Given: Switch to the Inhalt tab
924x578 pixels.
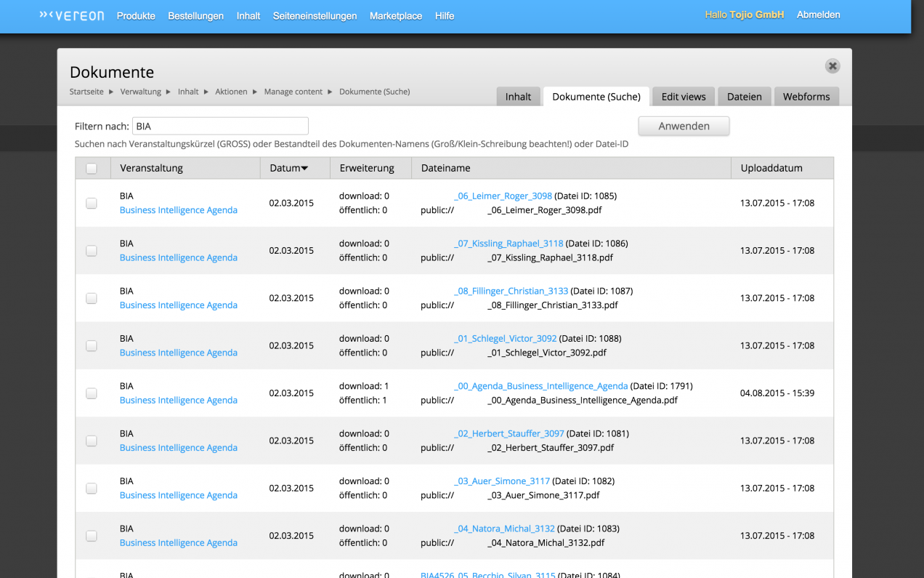Looking at the screenshot, I should (x=518, y=97).
